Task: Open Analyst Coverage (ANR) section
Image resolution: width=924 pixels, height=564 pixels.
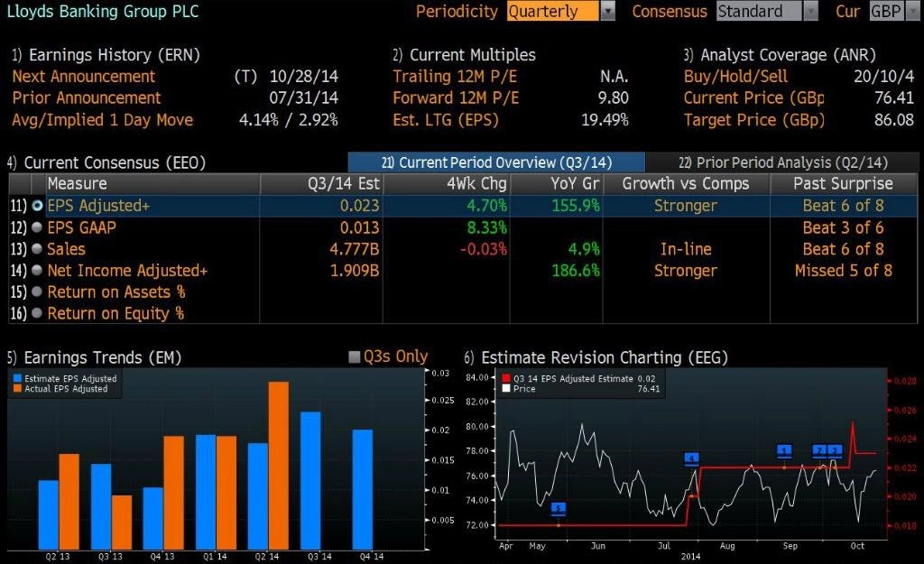Action: 780,55
